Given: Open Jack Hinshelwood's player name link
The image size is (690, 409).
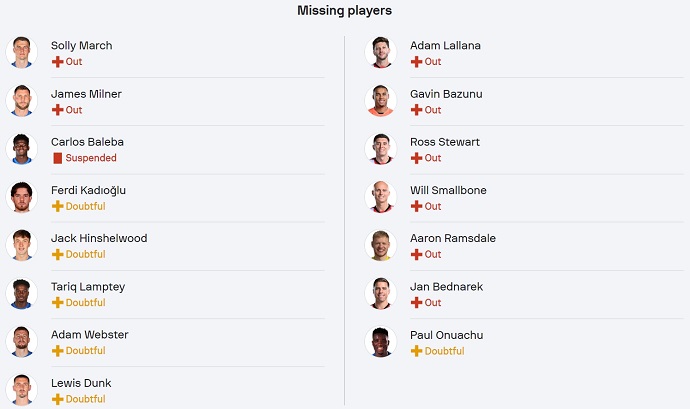Looking at the screenshot, I should pos(99,238).
